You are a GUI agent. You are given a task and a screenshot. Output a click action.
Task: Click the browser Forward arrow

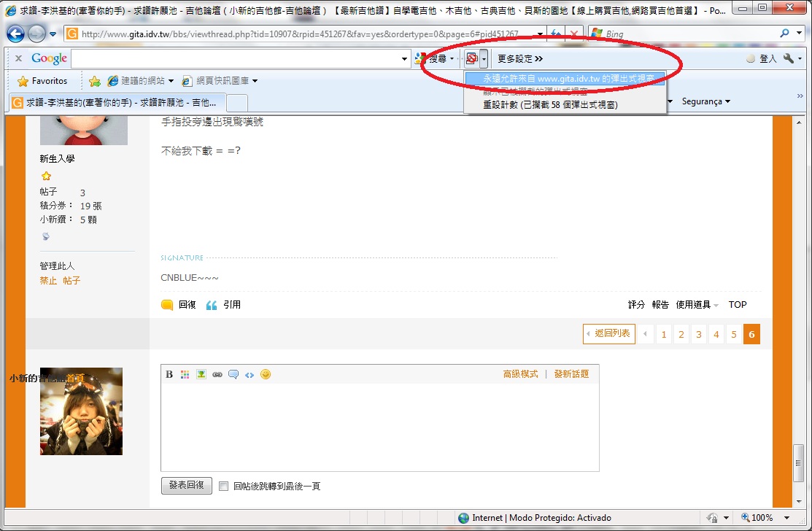pos(36,34)
